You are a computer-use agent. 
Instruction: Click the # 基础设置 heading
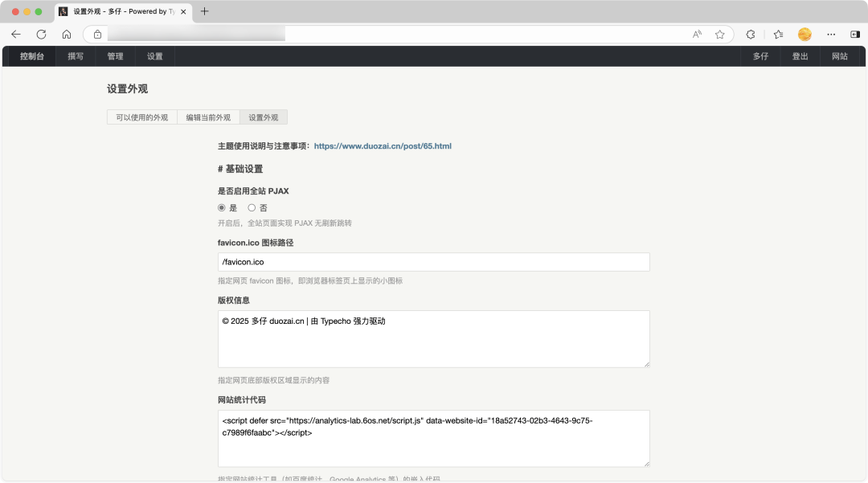point(240,170)
